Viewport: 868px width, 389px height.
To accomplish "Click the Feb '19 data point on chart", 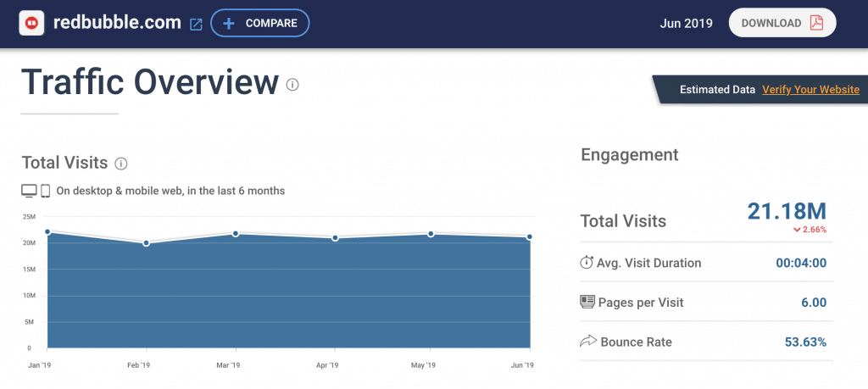I will 147,243.
